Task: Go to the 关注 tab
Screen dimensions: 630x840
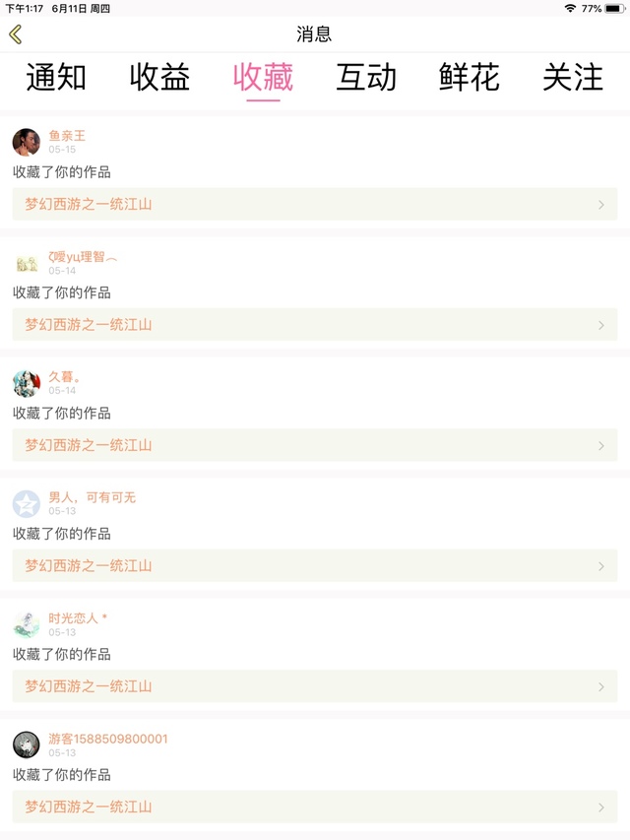Action: [x=573, y=78]
